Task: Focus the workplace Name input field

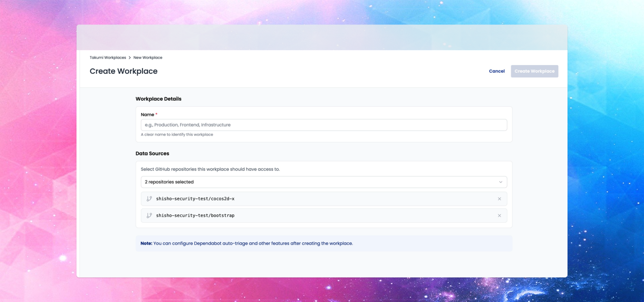Action: coord(324,124)
